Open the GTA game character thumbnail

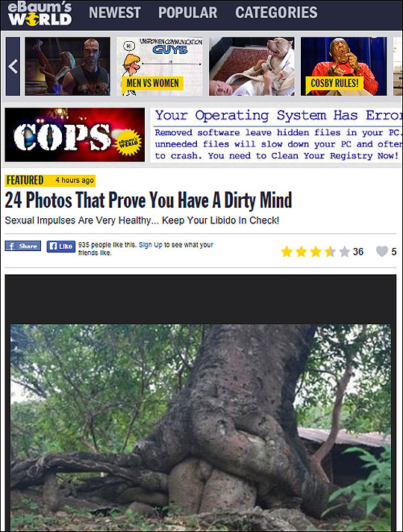(x=67, y=66)
